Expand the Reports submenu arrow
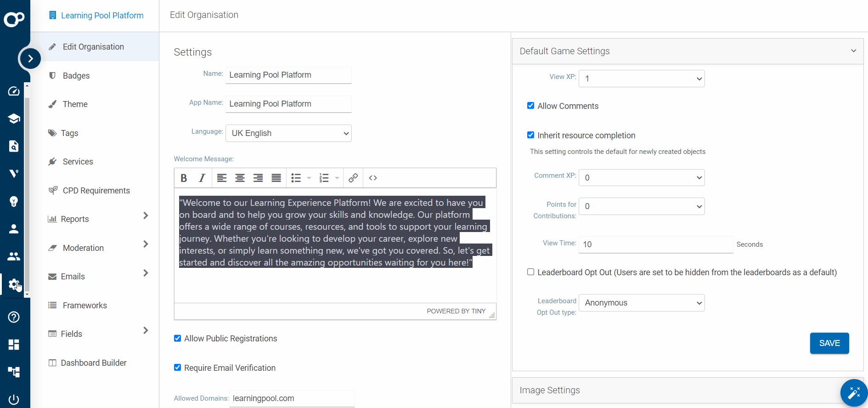 click(x=146, y=215)
